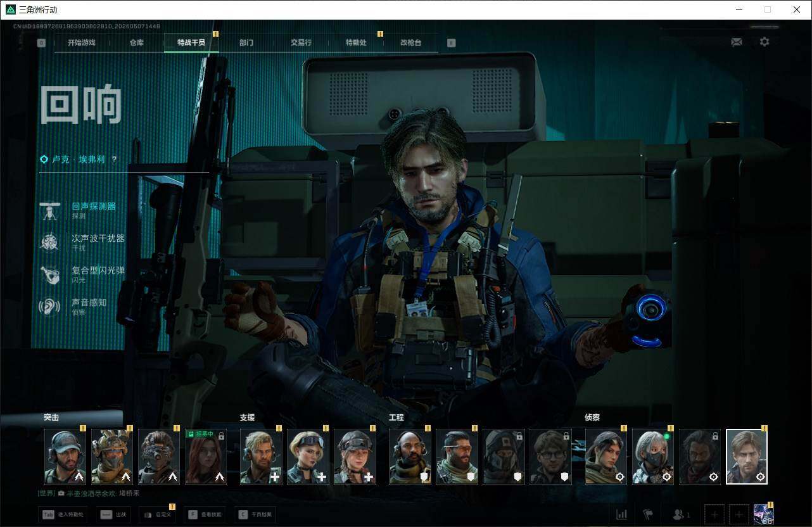
Task: Click the 侦察 class heading
Action: (x=592, y=417)
